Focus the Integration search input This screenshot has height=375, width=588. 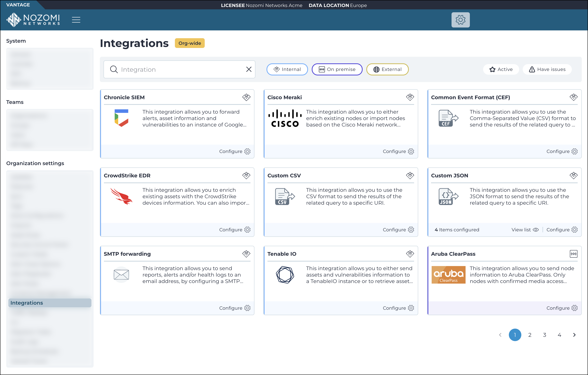click(x=180, y=69)
